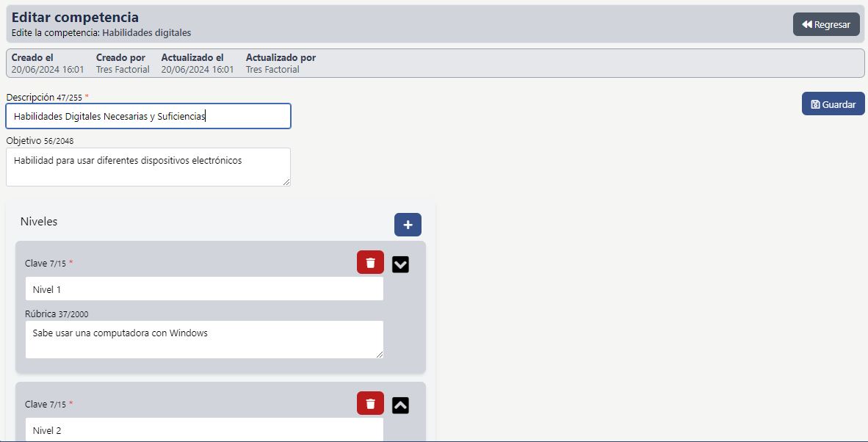Add a new level with plus icon

408,225
